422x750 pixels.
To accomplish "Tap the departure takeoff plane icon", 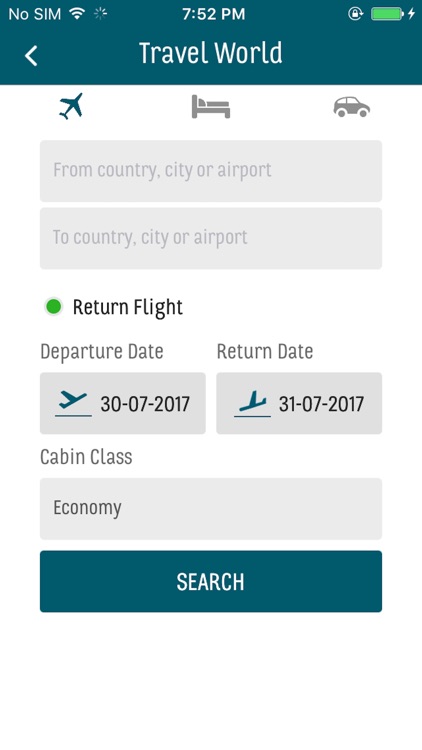I will pos(73,404).
